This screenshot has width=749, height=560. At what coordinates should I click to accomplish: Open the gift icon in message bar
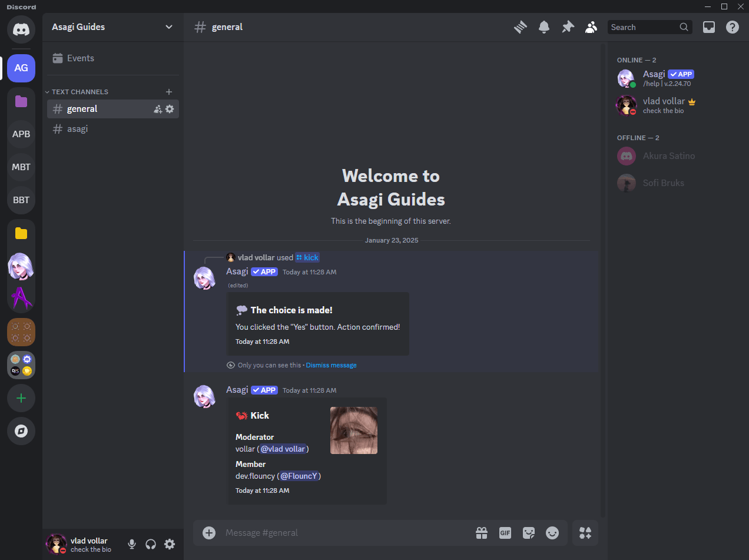[482, 533]
